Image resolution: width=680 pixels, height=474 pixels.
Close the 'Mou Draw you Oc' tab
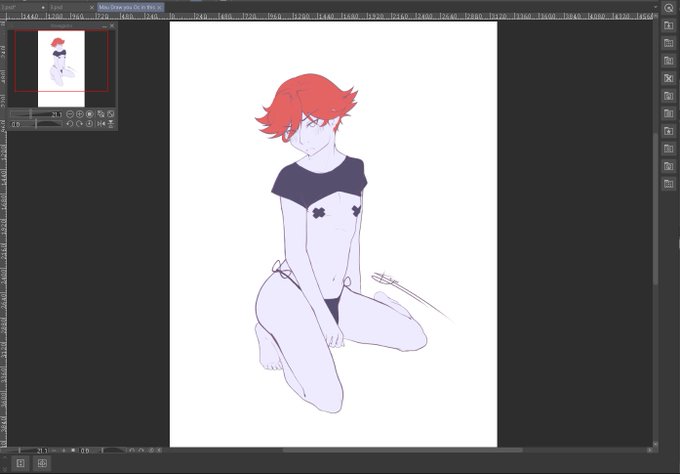[x=159, y=7]
